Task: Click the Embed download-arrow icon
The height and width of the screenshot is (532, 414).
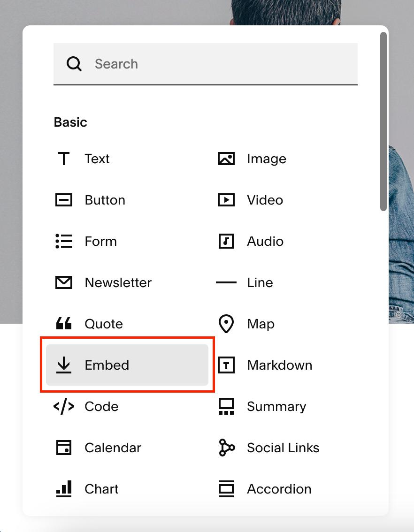Action: 64,365
